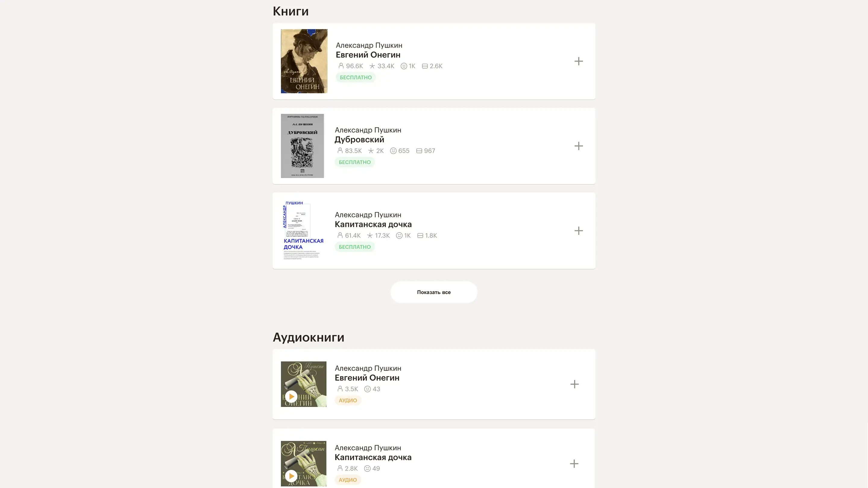This screenshot has width=868, height=488.
Task: Add the Дубровский book using plus icon
Action: tap(578, 146)
